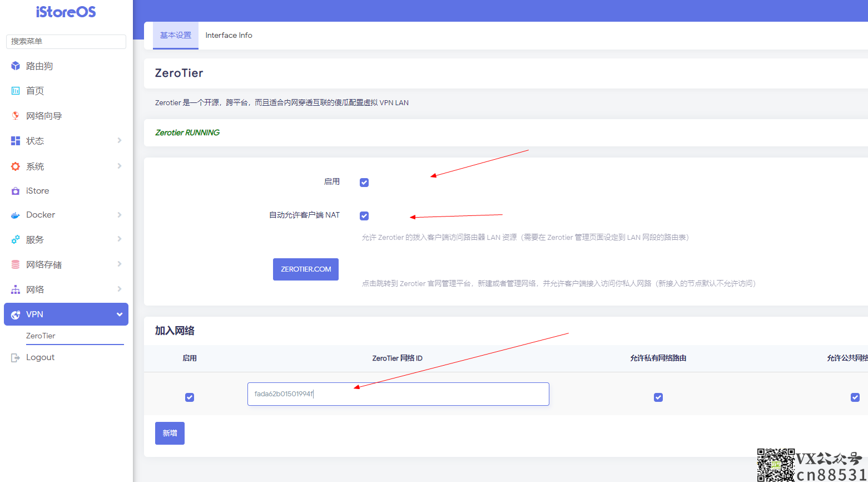Click the 搜索菜单 search field
Viewport: 868px width, 482px height.
(66, 42)
